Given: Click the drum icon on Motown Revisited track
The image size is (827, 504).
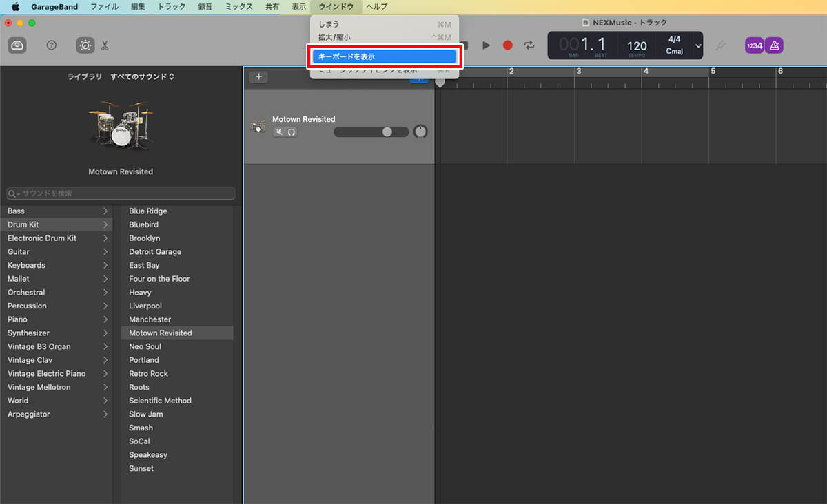Looking at the screenshot, I should tap(258, 127).
